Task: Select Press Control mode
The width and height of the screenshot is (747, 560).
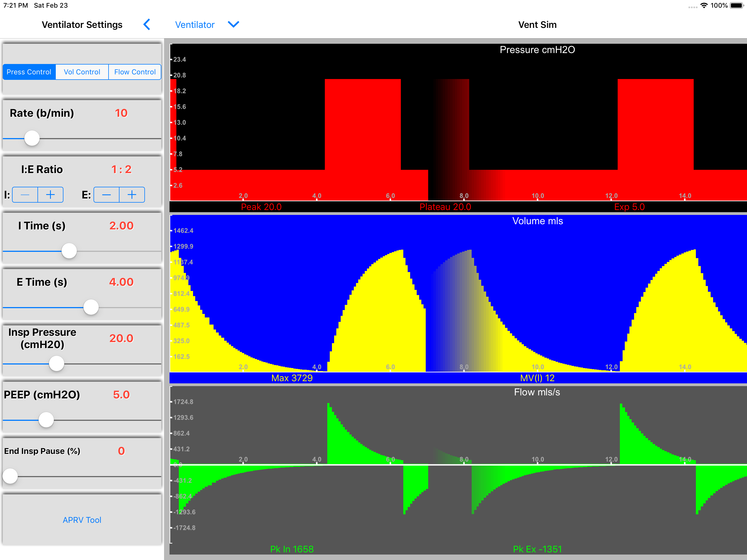Action: pyautogui.click(x=29, y=72)
